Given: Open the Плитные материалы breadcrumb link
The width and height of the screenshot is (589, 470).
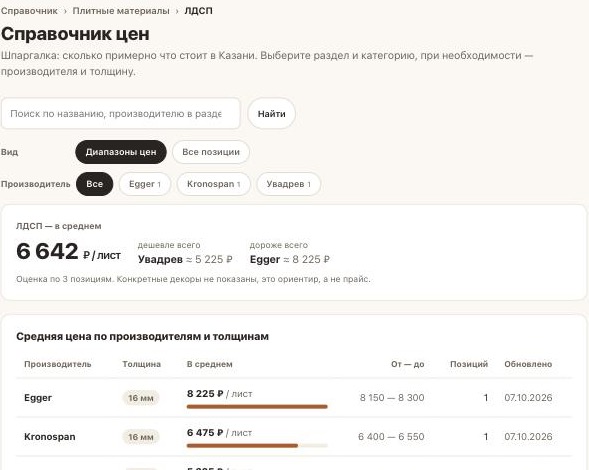Looking at the screenshot, I should point(121,11).
